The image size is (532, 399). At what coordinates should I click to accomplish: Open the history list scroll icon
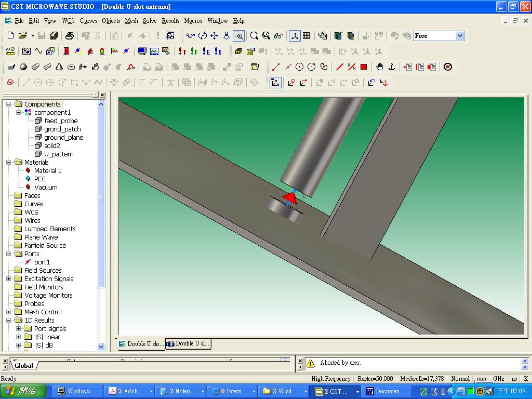(x=255, y=67)
